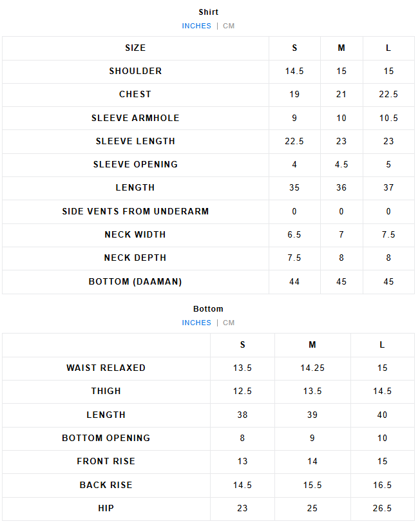Click the Shirt section title
Viewport: 420px width, 528px height.
209,12
